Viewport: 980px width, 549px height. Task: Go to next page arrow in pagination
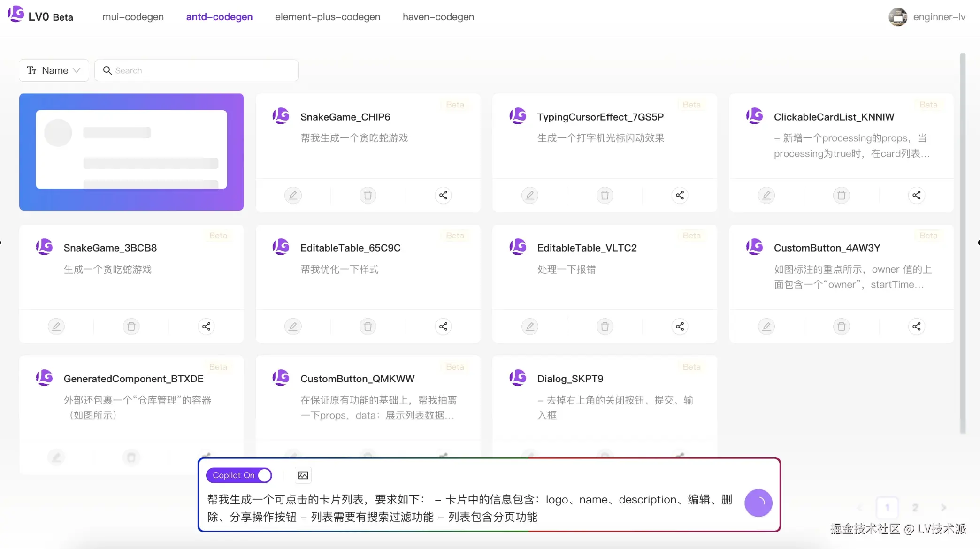[x=943, y=508]
